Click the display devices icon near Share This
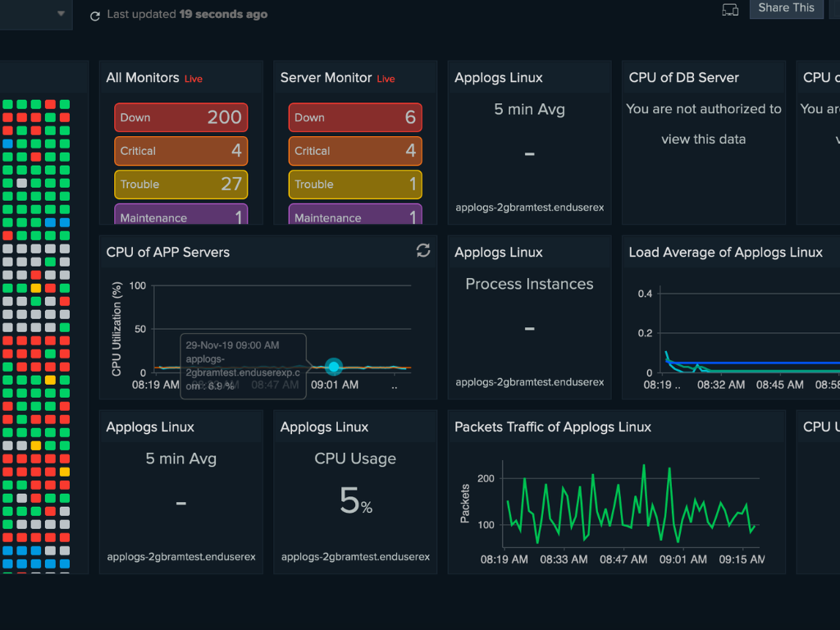 729,10
